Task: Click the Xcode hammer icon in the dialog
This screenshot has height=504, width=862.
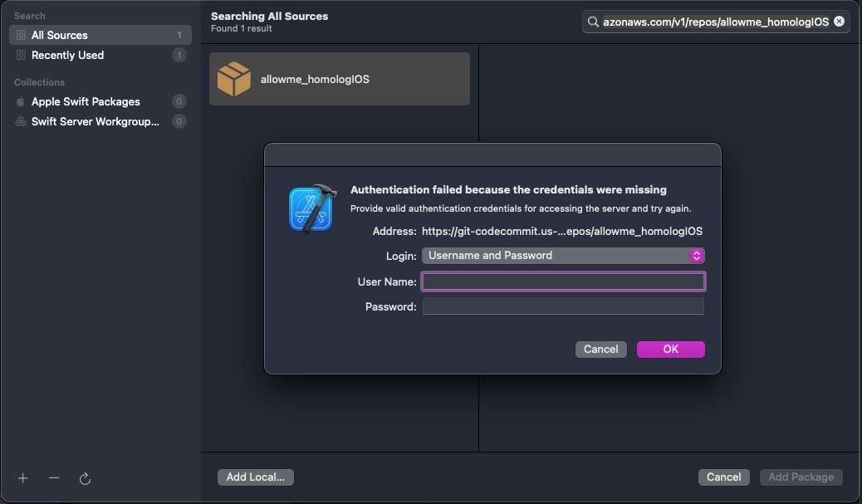Action: pos(312,208)
